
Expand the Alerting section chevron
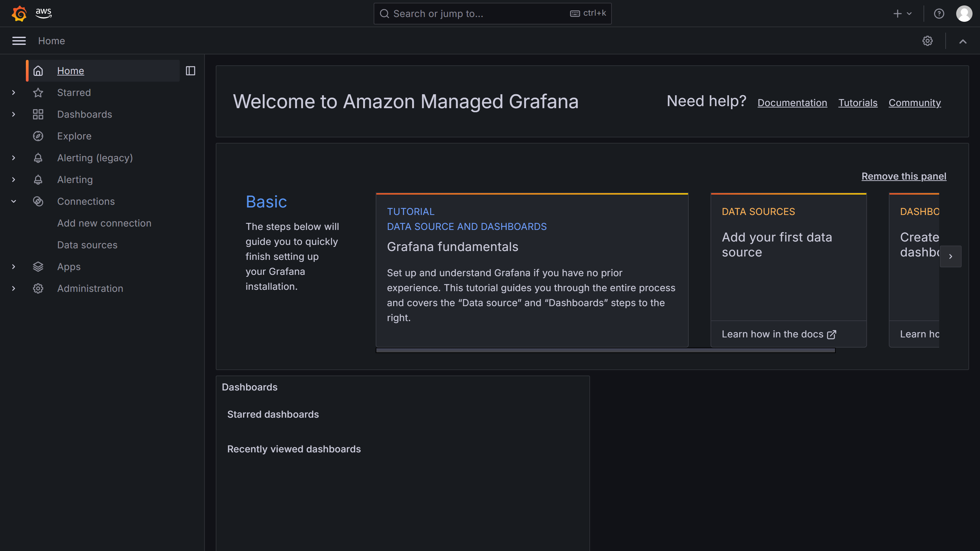pos(14,180)
